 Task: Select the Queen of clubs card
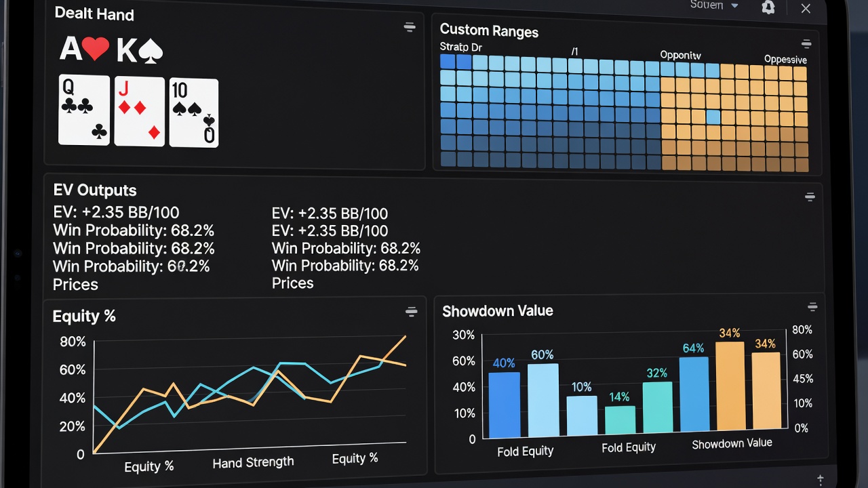pyautogui.click(x=84, y=110)
